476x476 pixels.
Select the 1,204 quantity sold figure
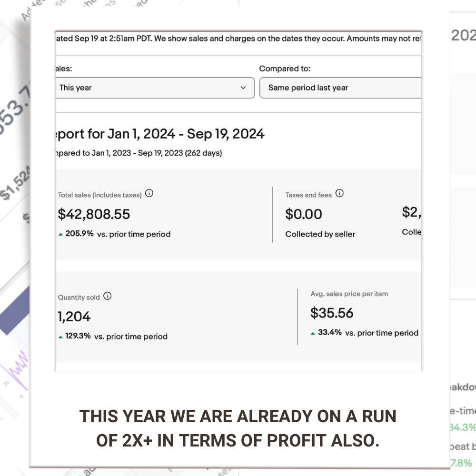[x=74, y=317]
